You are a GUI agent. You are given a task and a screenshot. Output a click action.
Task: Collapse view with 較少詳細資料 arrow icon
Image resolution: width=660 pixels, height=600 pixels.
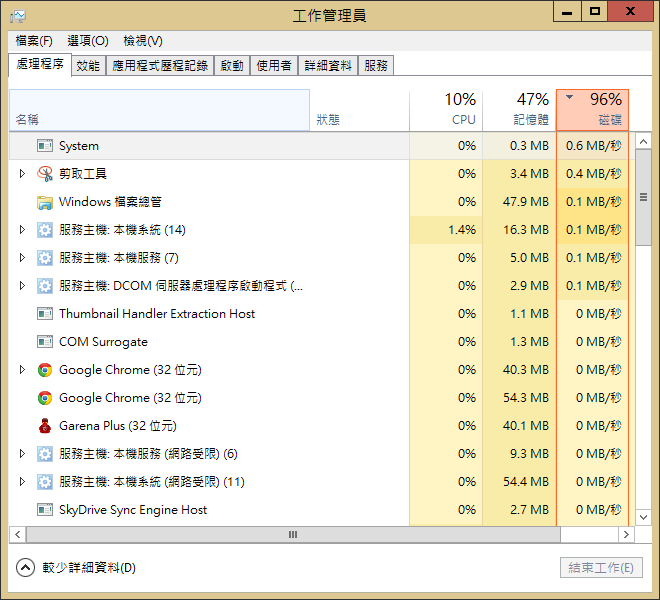(x=25, y=568)
